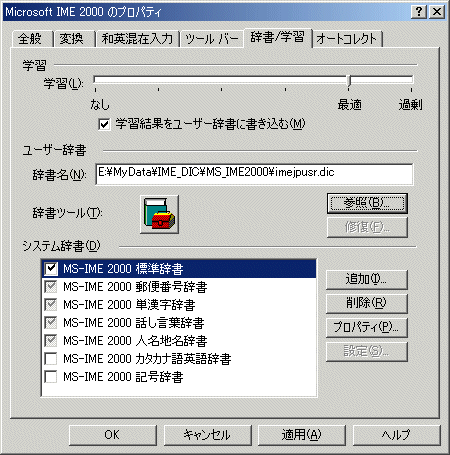Toggle MS-IME 2000 郵便番号辞書 checkbox
Image resolution: width=450 pixels, height=455 pixels.
tap(51, 287)
